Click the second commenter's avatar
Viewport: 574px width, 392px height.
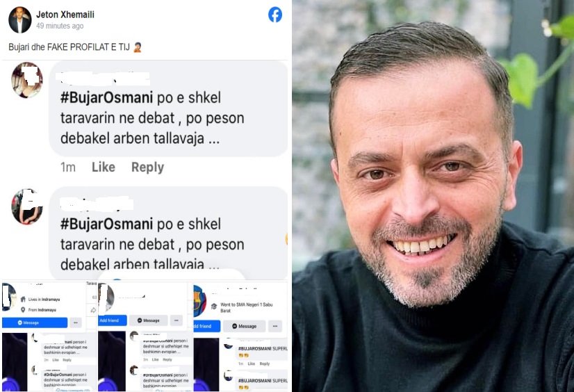coord(27,206)
